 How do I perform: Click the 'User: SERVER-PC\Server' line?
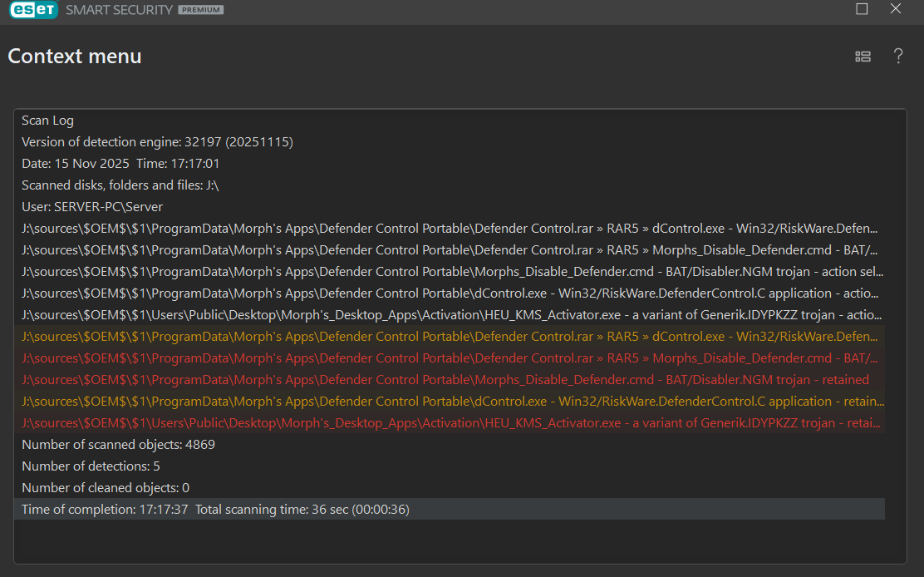pos(92,207)
